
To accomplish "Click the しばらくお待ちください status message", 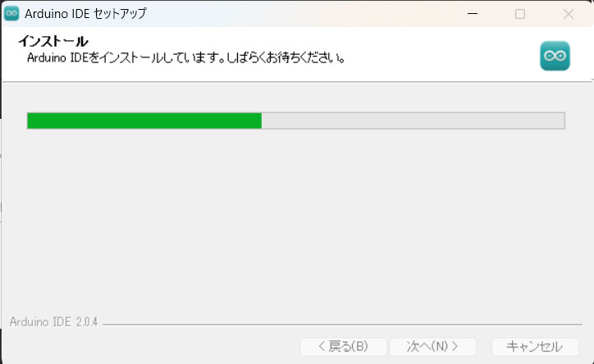I will (x=286, y=58).
